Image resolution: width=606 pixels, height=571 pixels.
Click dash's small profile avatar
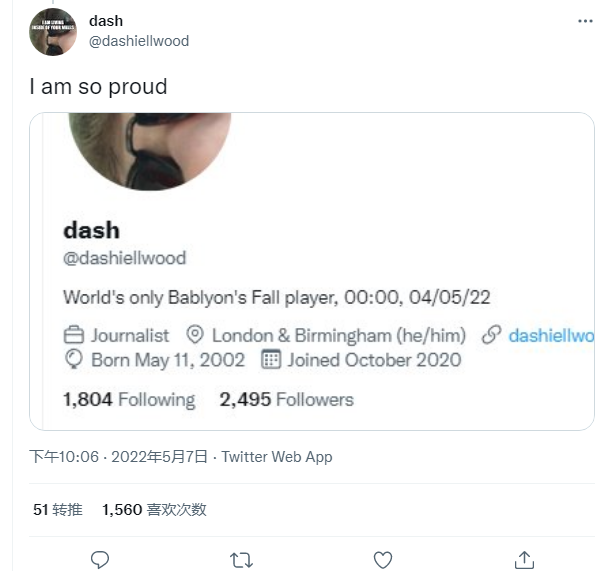tap(53, 32)
